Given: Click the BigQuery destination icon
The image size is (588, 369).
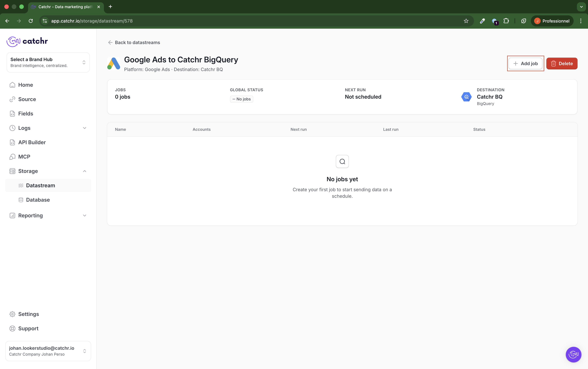Looking at the screenshot, I should pos(466,97).
